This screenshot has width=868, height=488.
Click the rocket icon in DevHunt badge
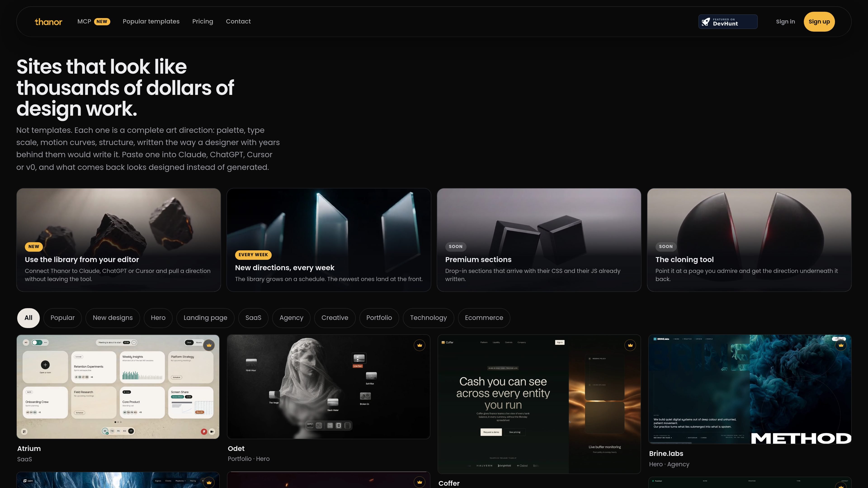coord(705,22)
